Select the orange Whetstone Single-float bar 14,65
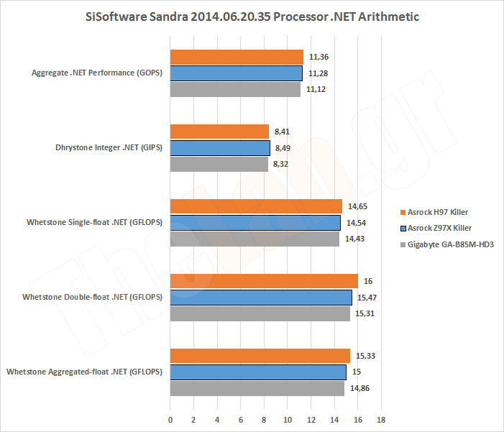The image size is (504, 432). click(256, 206)
